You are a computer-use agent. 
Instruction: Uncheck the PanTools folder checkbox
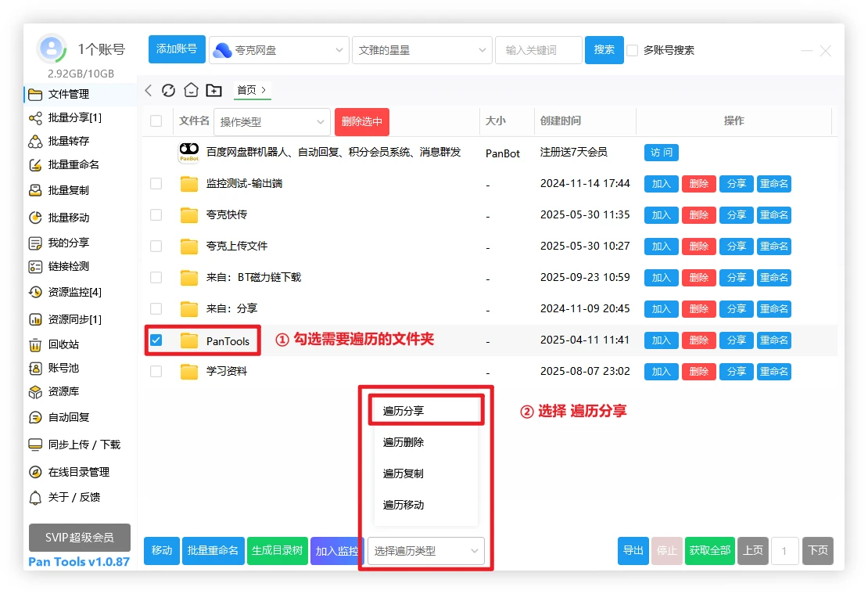tap(156, 340)
